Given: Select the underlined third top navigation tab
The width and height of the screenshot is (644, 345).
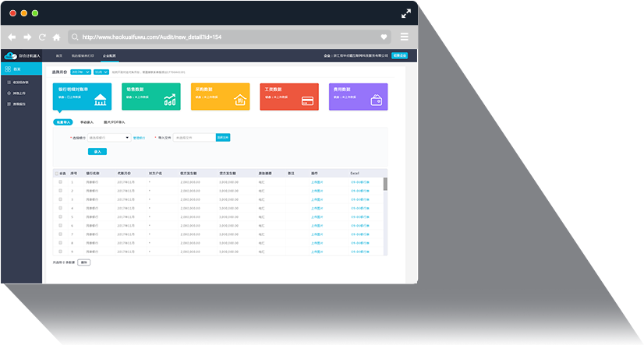Looking at the screenshot, I should pos(109,56).
